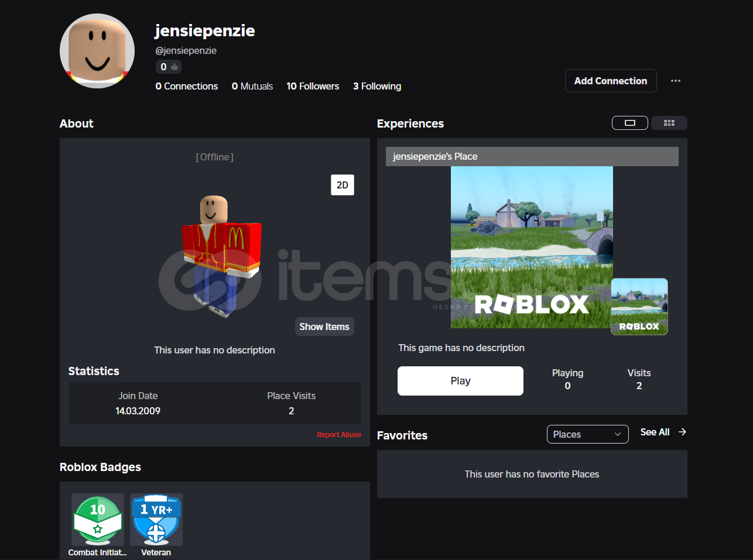The width and height of the screenshot is (753, 560).
Task: Click the Add Connection button
Action: click(611, 81)
